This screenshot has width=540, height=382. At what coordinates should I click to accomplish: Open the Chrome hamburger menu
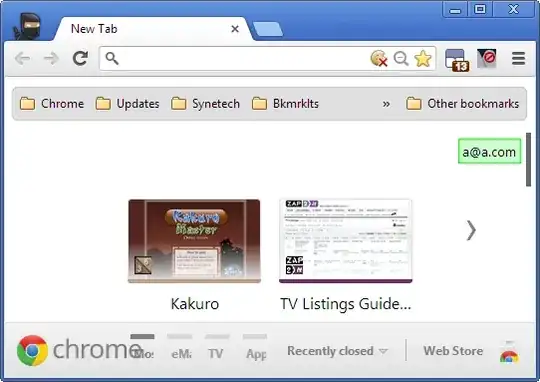click(518, 59)
